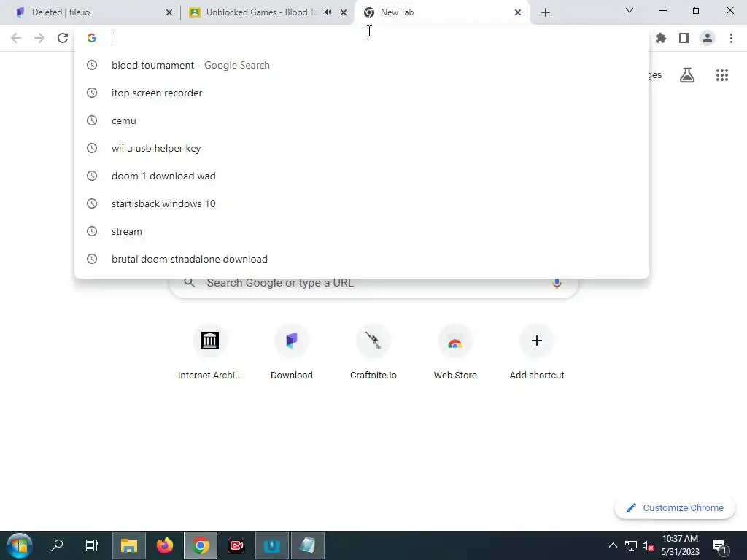747x560 pixels.
Task: Click the Customize Chrome button
Action: pyautogui.click(x=675, y=508)
